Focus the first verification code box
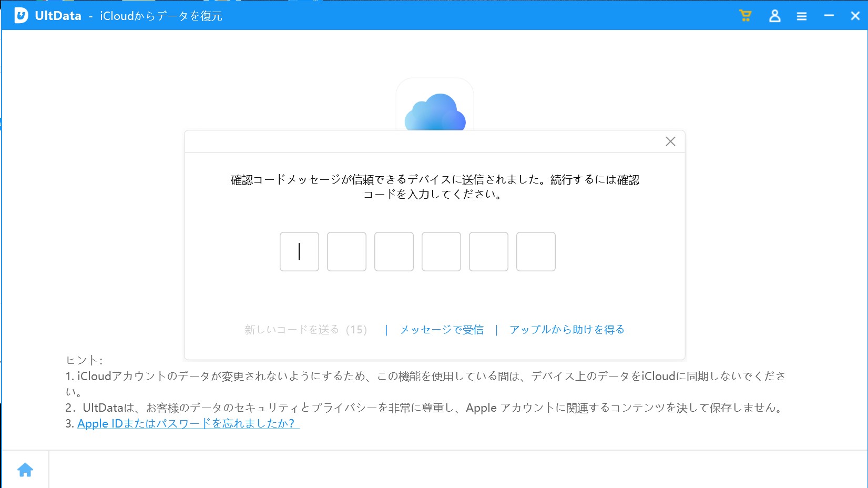The width and height of the screenshot is (868, 488). pyautogui.click(x=299, y=251)
